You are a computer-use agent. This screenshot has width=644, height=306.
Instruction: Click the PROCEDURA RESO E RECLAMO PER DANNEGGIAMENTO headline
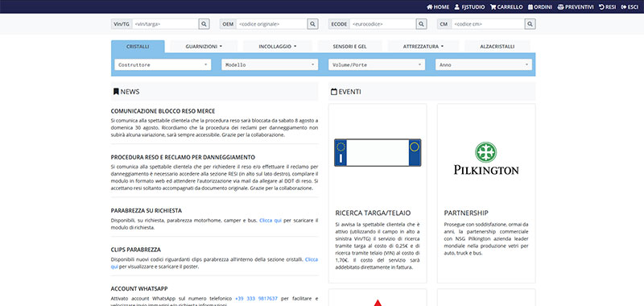pyautogui.click(x=184, y=157)
